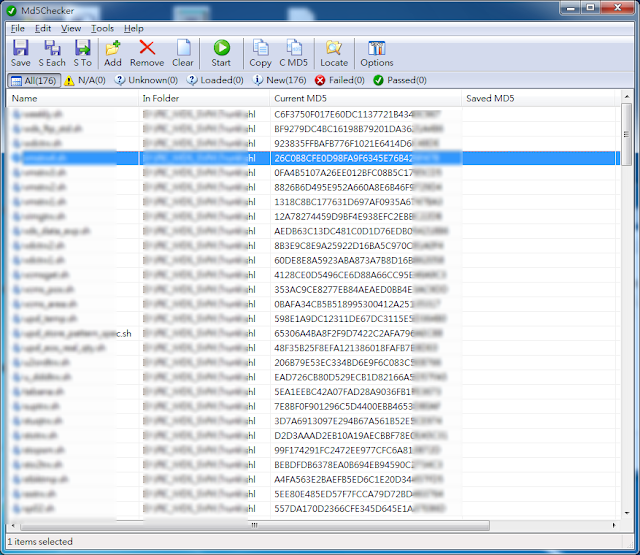
Task: Select row with MD5 starting 8826B6D495E952A6
Action: pyautogui.click(x=313, y=187)
